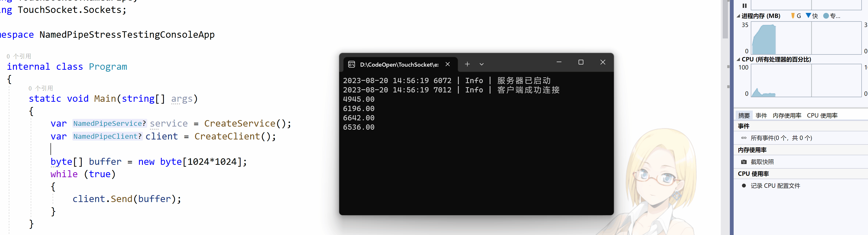Click the 所有事件 link
The width and height of the screenshot is (868, 235).
tap(781, 138)
